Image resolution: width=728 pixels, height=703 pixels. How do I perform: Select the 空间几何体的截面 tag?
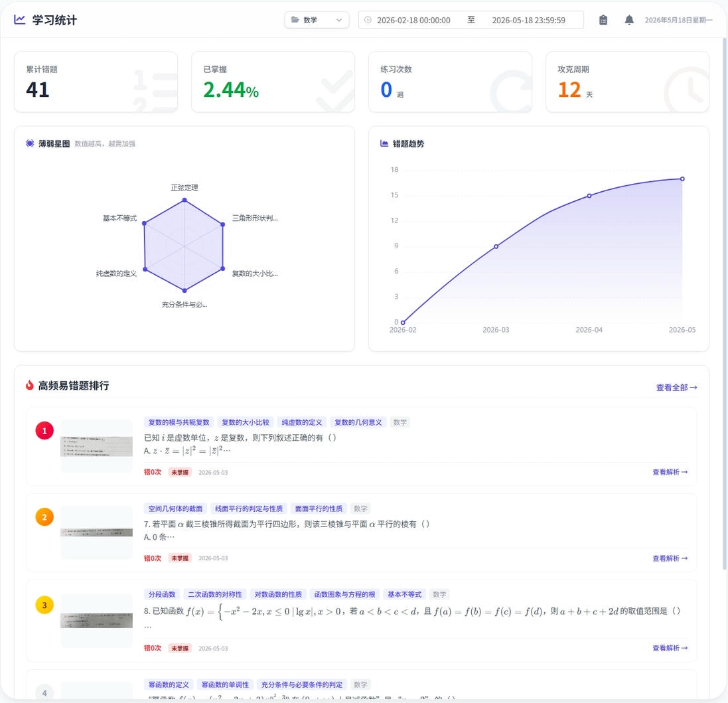coord(175,508)
